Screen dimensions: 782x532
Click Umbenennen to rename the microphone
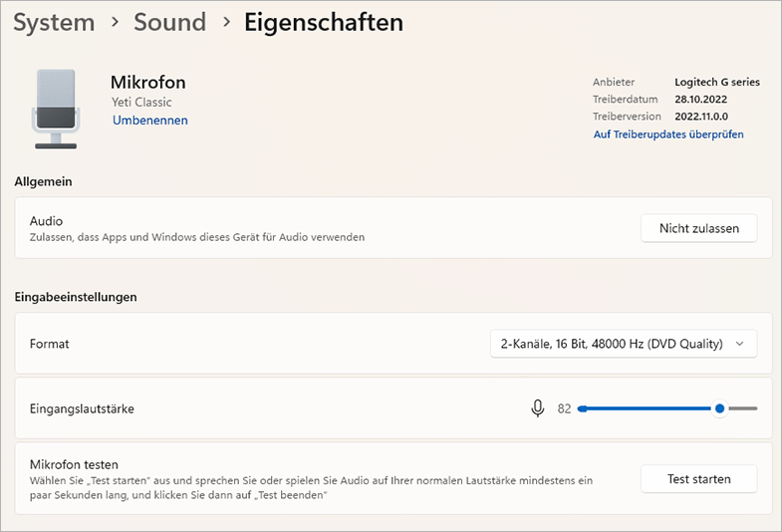(x=149, y=121)
